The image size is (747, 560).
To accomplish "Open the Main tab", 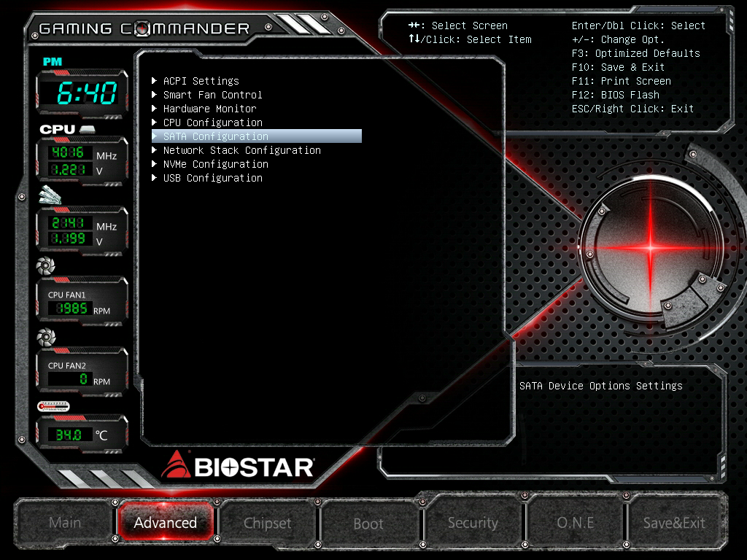I will (x=65, y=523).
